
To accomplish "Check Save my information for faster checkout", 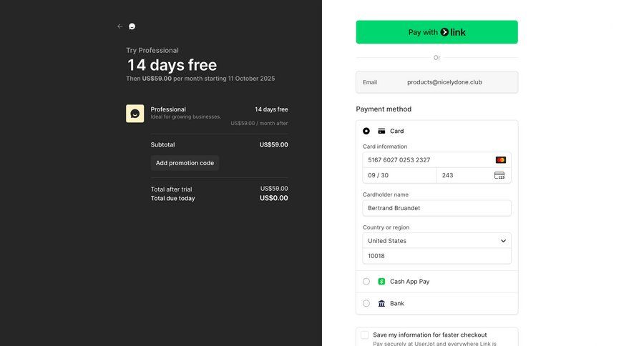I will pyautogui.click(x=365, y=335).
